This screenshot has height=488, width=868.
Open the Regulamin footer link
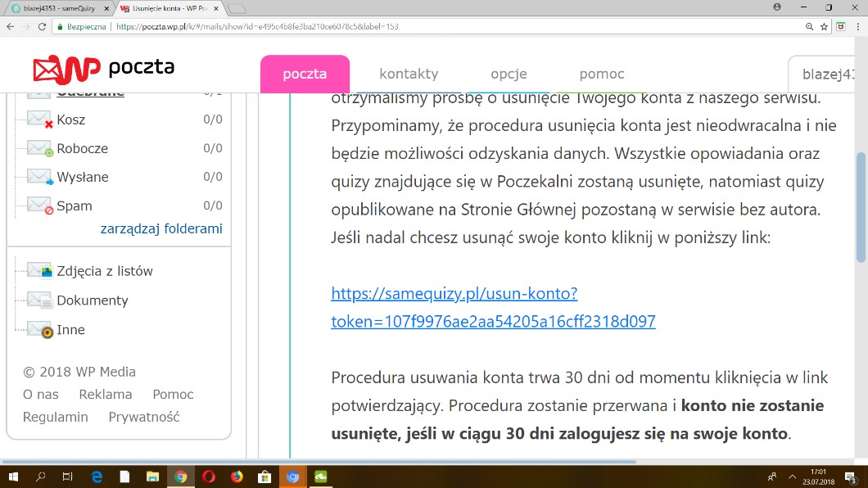tap(55, 417)
